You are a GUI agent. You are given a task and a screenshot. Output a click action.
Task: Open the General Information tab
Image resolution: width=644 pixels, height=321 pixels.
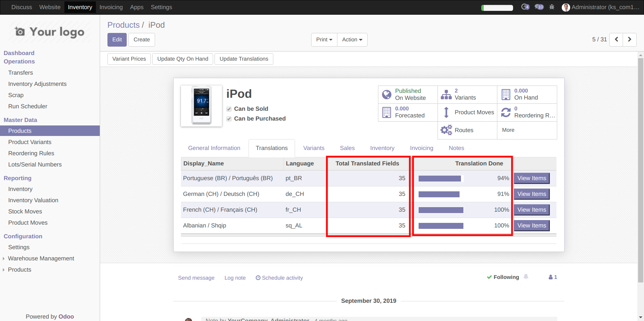coord(214,148)
